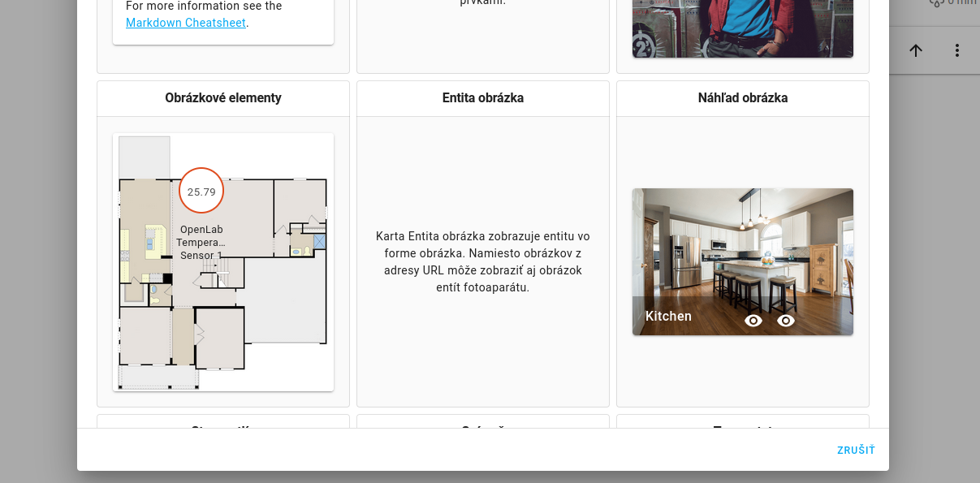The image size is (980, 483).
Task: Click the OpenLab Temperature Sensor 1 label
Action: 201,242
